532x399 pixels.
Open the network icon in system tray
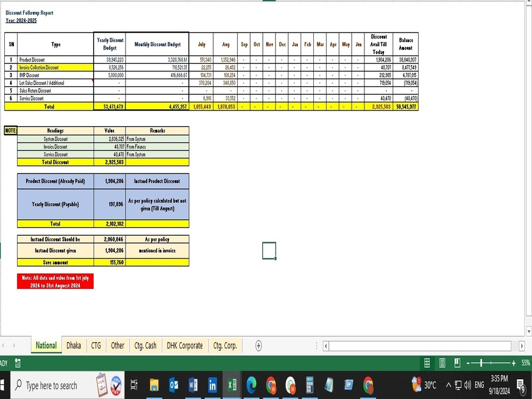[458, 385]
